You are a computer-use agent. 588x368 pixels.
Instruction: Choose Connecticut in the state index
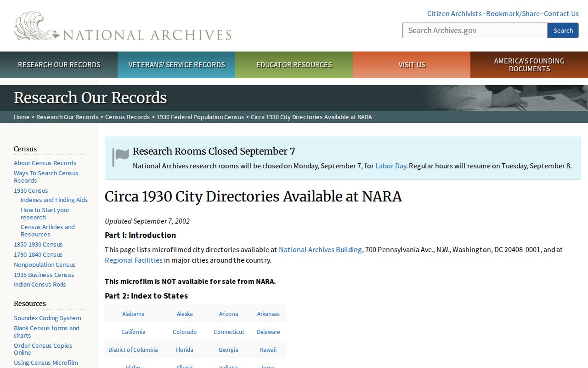point(229,332)
